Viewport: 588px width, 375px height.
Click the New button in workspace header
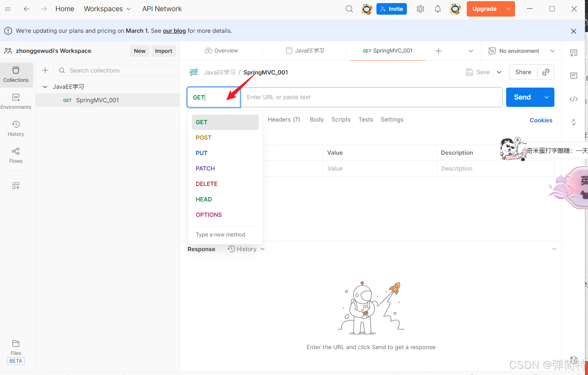point(140,51)
